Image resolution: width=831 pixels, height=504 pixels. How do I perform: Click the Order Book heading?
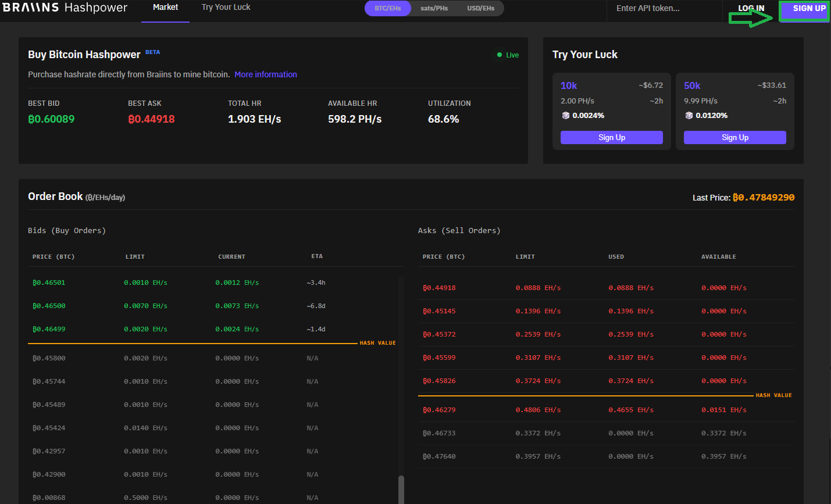pos(55,196)
